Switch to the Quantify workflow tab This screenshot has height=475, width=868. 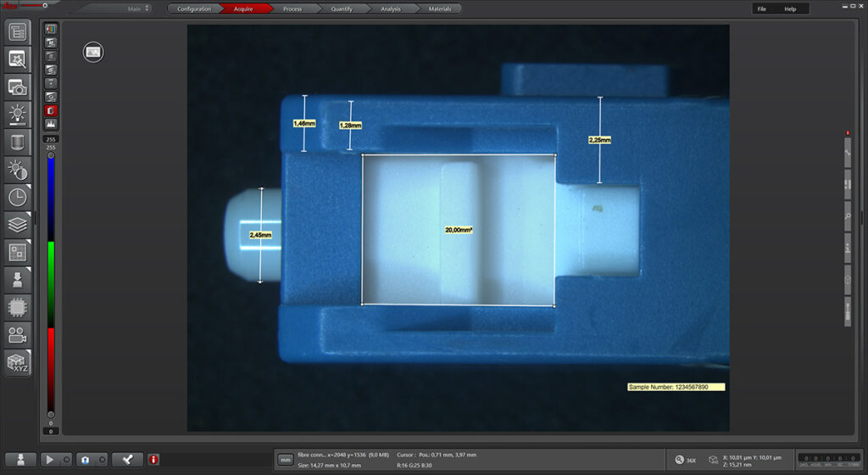tap(340, 8)
